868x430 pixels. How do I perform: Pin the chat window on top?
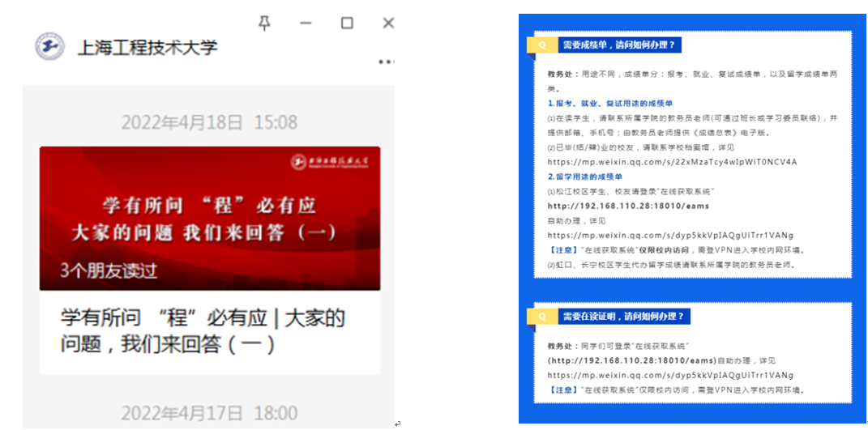[x=264, y=23]
